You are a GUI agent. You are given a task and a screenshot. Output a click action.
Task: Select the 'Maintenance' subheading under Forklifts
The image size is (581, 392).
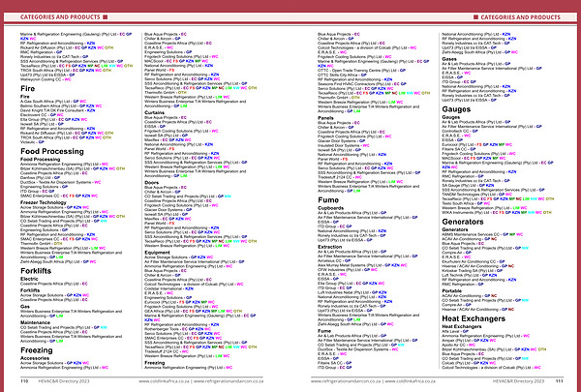35,322
